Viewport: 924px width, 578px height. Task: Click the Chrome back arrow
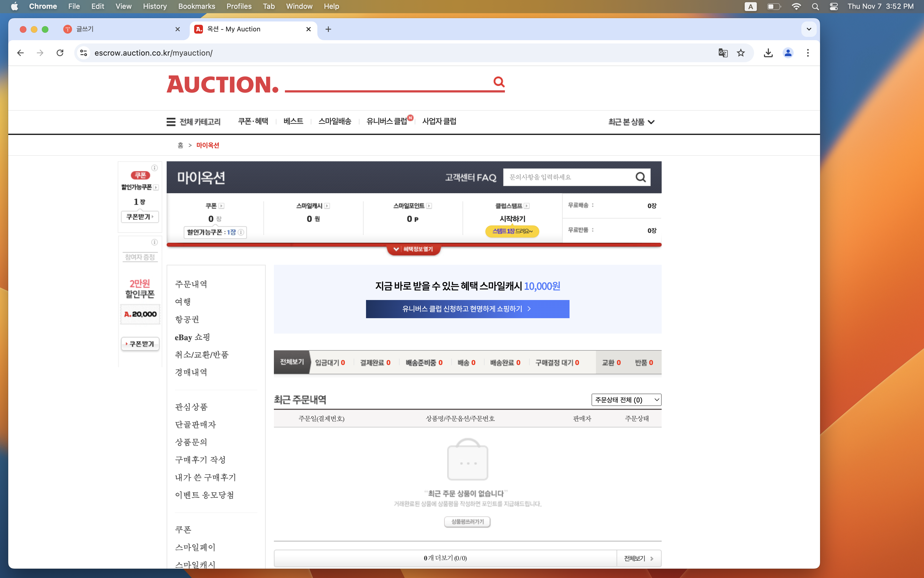(21, 53)
